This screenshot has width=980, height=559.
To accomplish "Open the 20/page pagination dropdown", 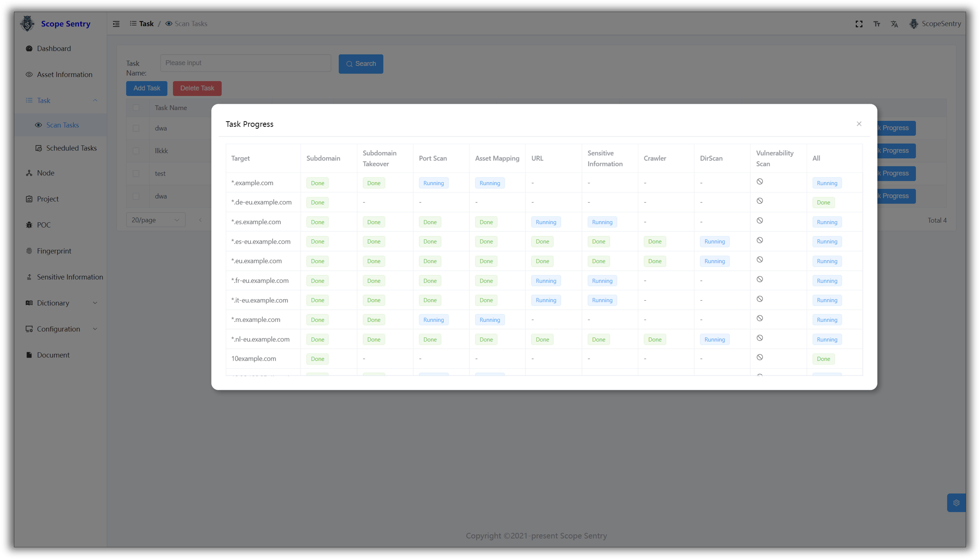I will pyautogui.click(x=155, y=220).
